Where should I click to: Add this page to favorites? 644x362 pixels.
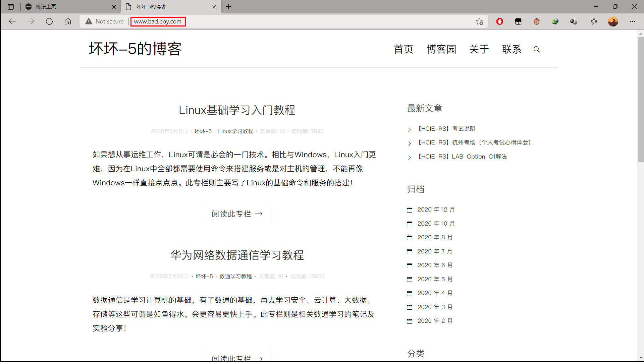480,21
